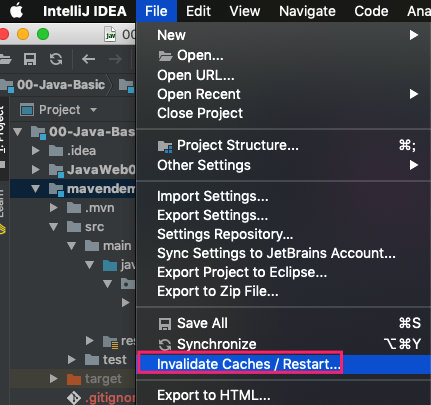Choose Export Project to Eclipse...
The image size is (431, 405).
[x=283, y=272]
